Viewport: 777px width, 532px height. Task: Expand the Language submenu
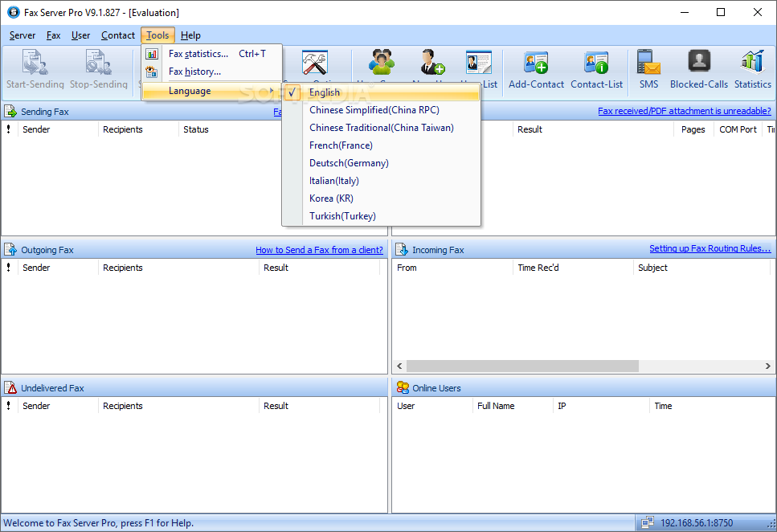211,91
